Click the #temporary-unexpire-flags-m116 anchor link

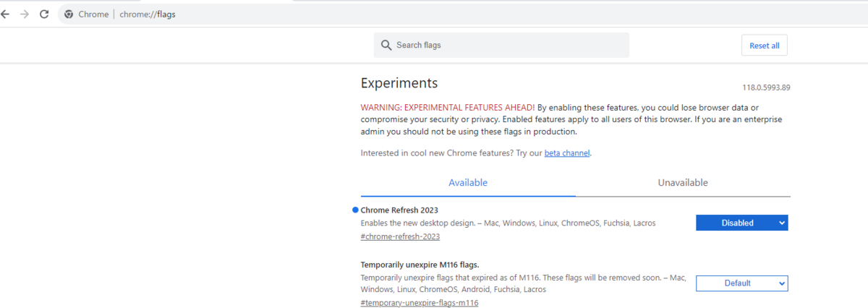point(419,303)
